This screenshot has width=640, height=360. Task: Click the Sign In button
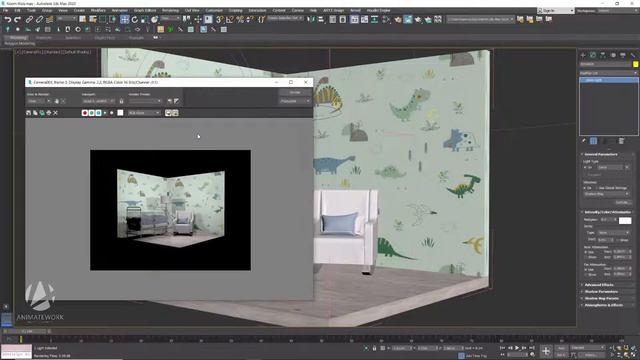click(x=556, y=11)
